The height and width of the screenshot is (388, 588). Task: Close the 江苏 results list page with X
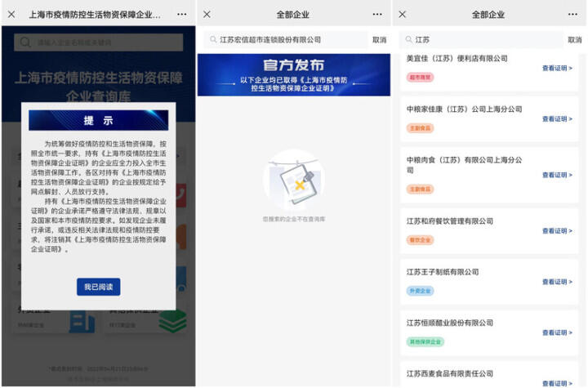402,15
